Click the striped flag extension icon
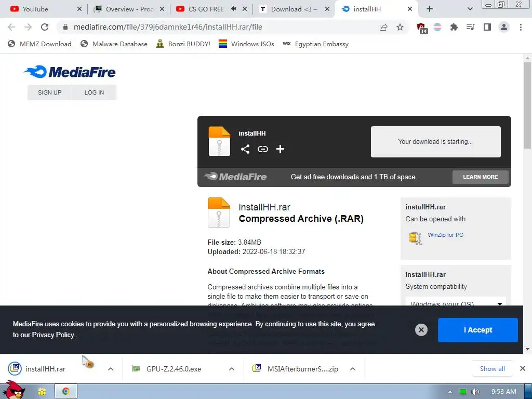This screenshot has height=399, width=532. tap(437, 27)
